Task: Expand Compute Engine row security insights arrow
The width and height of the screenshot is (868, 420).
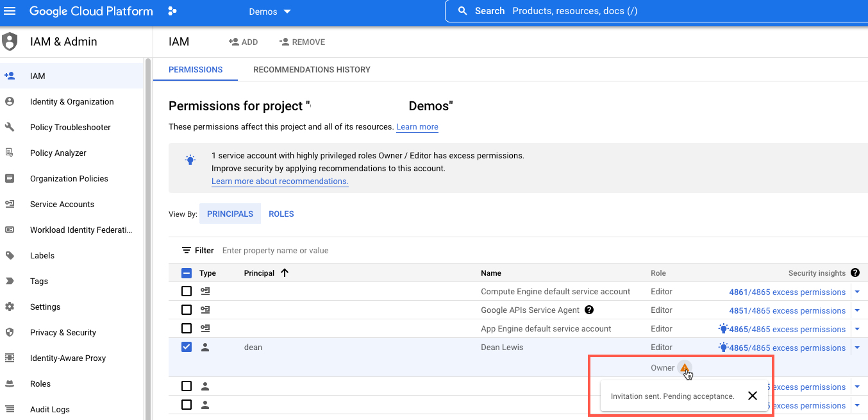Action: (x=857, y=292)
